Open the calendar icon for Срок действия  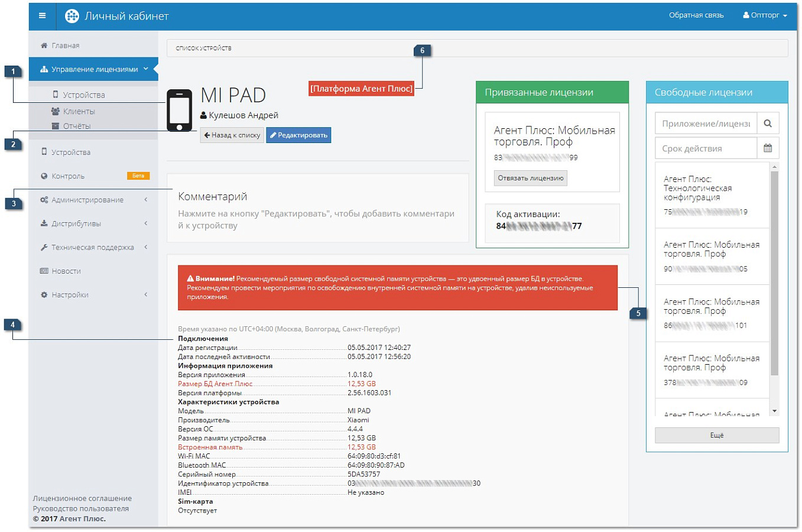(768, 148)
